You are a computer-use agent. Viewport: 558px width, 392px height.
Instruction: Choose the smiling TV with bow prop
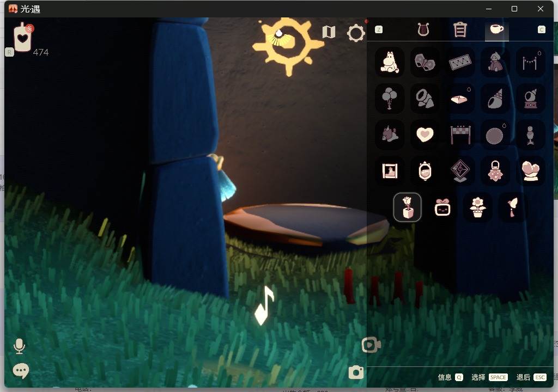(442, 207)
